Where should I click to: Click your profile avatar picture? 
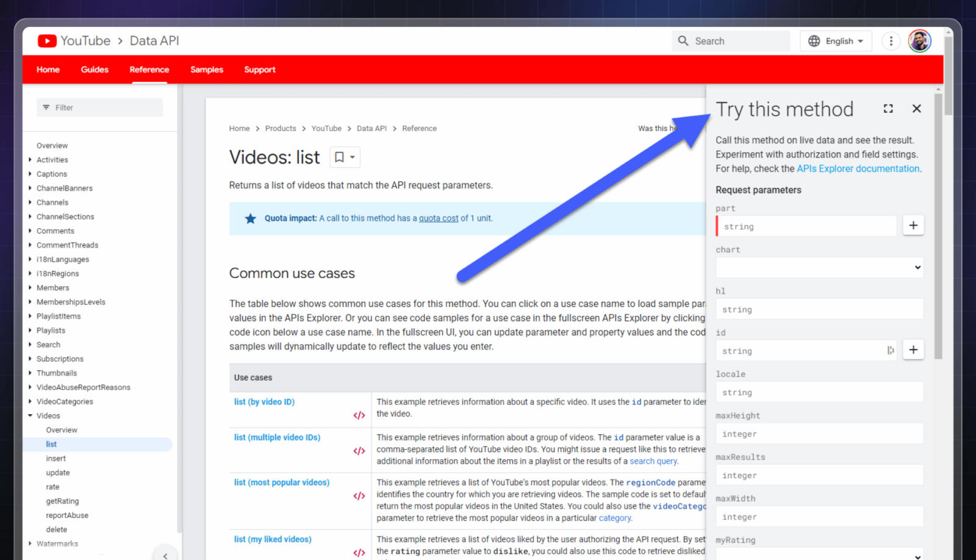(919, 40)
